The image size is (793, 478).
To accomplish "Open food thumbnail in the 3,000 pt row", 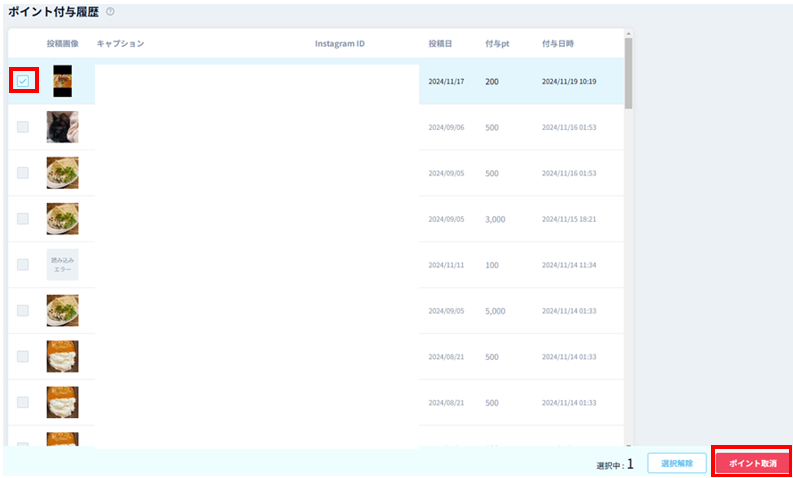I will coord(62,218).
